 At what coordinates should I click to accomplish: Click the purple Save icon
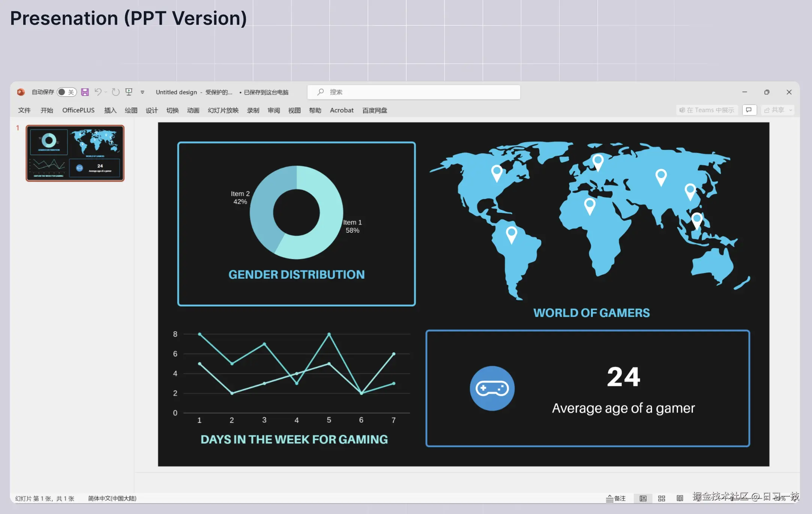point(85,92)
